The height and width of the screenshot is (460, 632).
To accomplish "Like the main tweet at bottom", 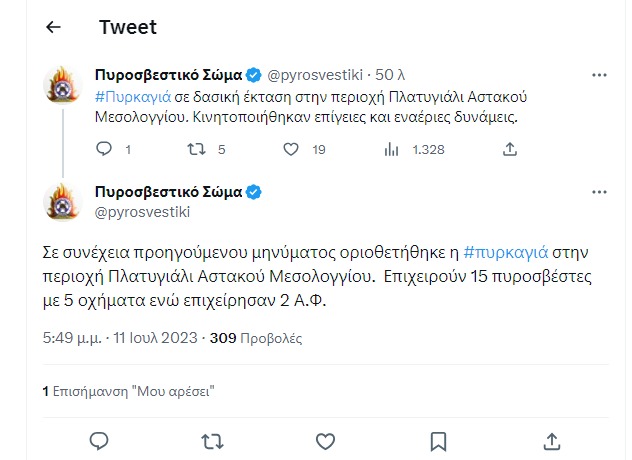I will (x=325, y=440).
